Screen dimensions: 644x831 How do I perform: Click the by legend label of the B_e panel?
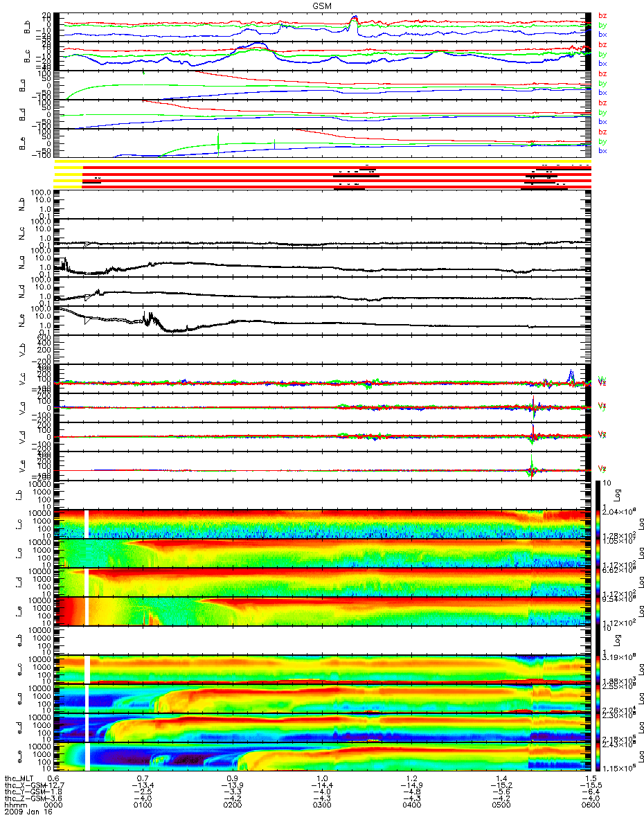pyautogui.click(x=602, y=141)
